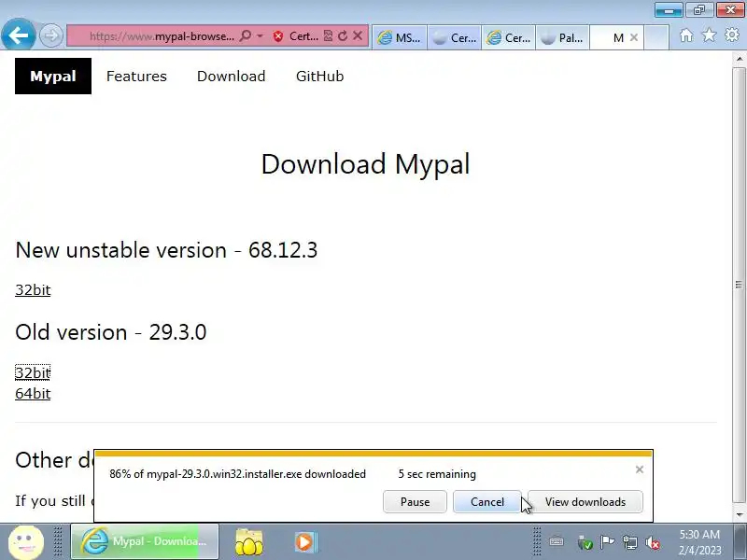
Task: Click the scrollbar down arrow
Action: click(x=739, y=514)
